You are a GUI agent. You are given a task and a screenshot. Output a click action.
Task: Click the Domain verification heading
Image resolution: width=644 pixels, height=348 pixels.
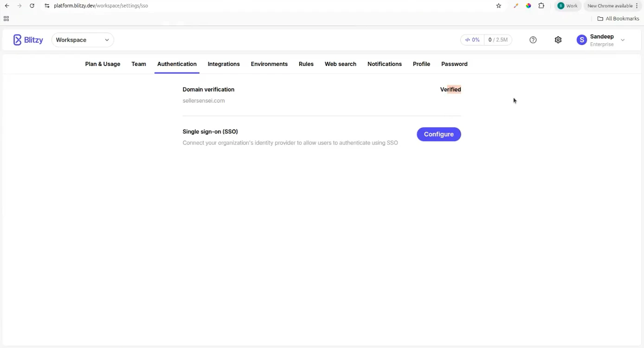208,89
